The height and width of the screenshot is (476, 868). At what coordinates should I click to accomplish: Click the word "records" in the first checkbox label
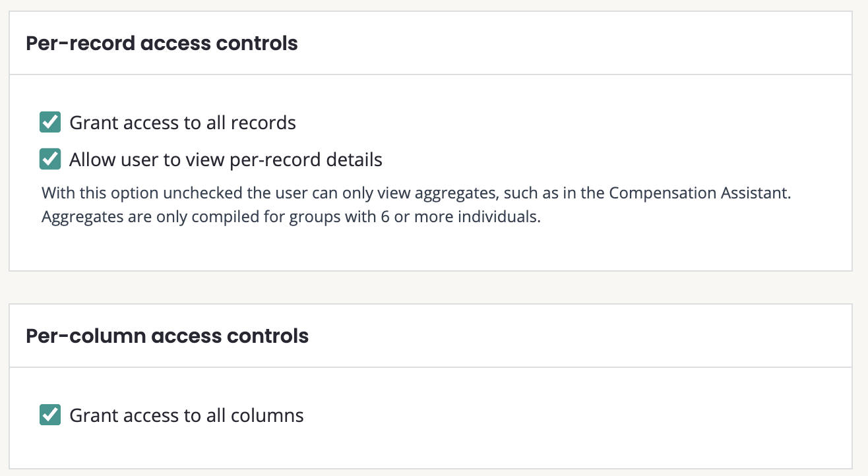tap(267, 123)
